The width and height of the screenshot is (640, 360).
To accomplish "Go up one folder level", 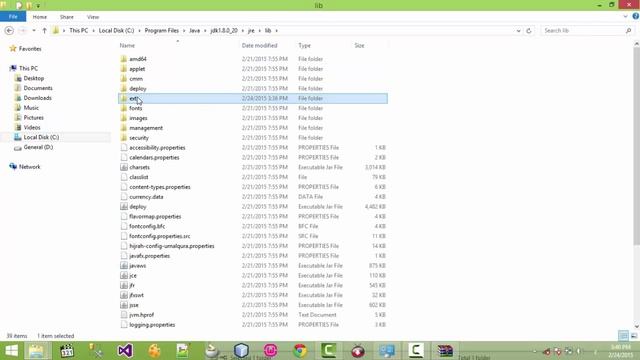I will coord(44,31).
